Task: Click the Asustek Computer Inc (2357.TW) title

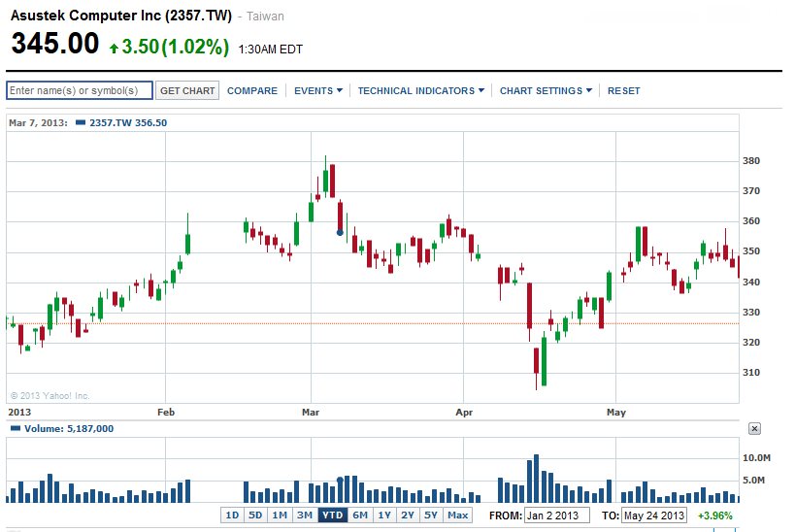Action: pyautogui.click(x=121, y=16)
